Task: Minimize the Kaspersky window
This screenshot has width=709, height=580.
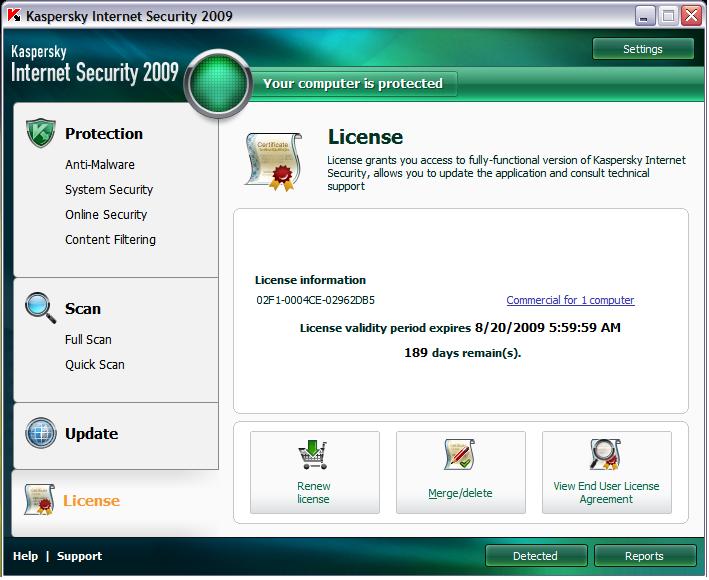Action: coord(645,16)
